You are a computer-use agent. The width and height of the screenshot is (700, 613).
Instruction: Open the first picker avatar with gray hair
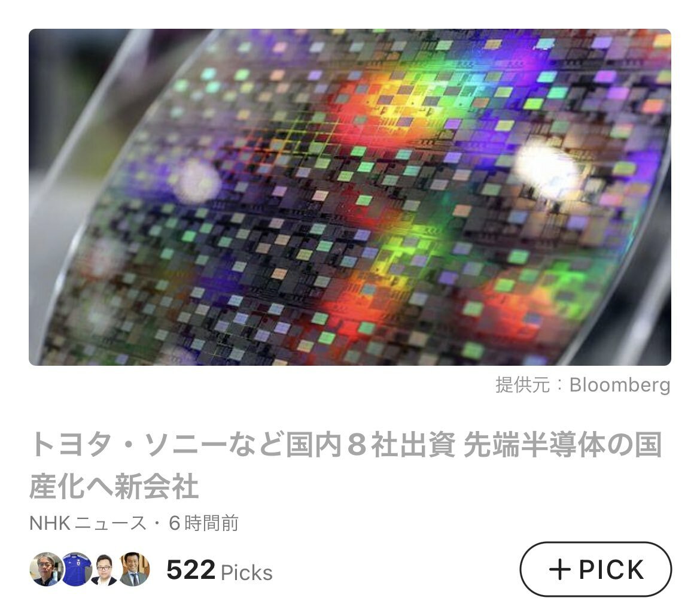[x=45, y=569]
